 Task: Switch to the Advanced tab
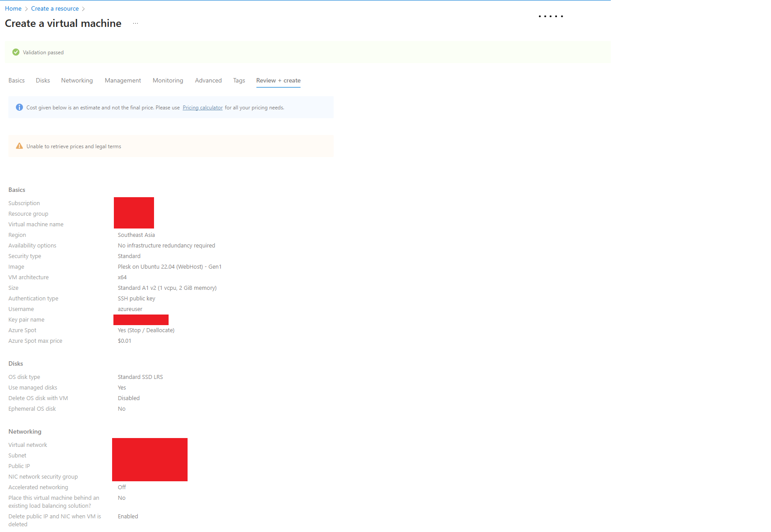208,80
